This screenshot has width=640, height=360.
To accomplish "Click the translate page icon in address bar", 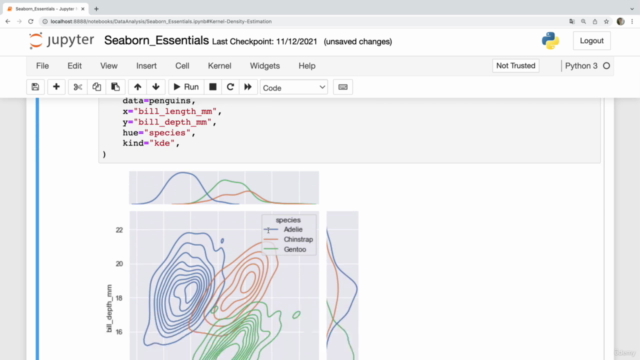I will [x=572, y=21].
